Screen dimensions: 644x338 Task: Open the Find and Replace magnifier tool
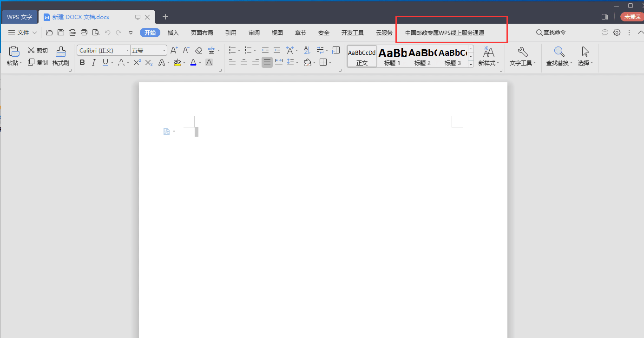(x=559, y=56)
